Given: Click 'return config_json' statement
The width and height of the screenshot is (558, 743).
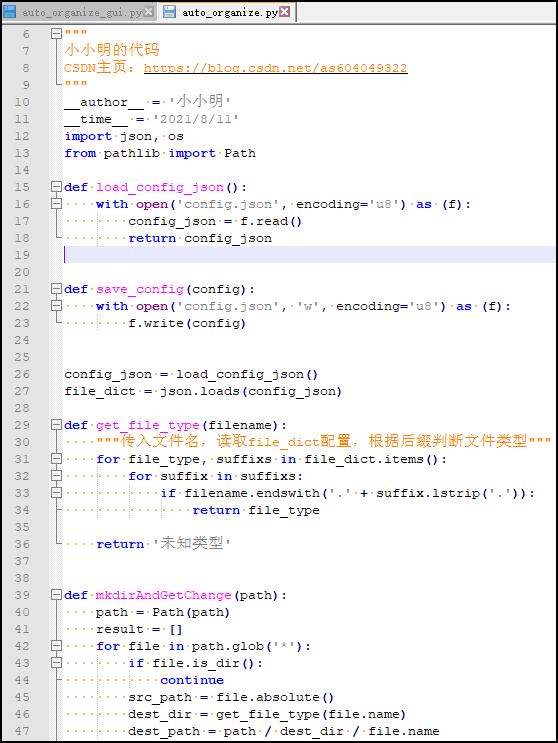Looking at the screenshot, I should pyautogui.click(x=200, y=238).
